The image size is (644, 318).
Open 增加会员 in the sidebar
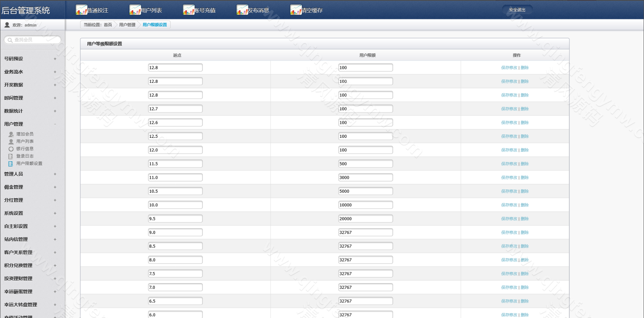pos(25,134)
